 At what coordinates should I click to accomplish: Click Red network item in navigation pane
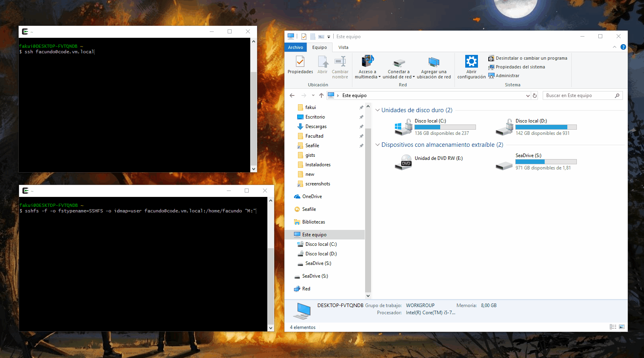(306, 289)
